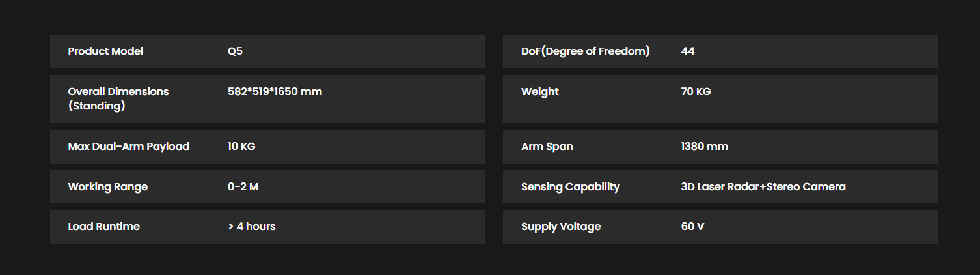Select the 3D Laser Radar+Stereo Camera text
Viewport: 980px width, 275px height.
[763, 187]
